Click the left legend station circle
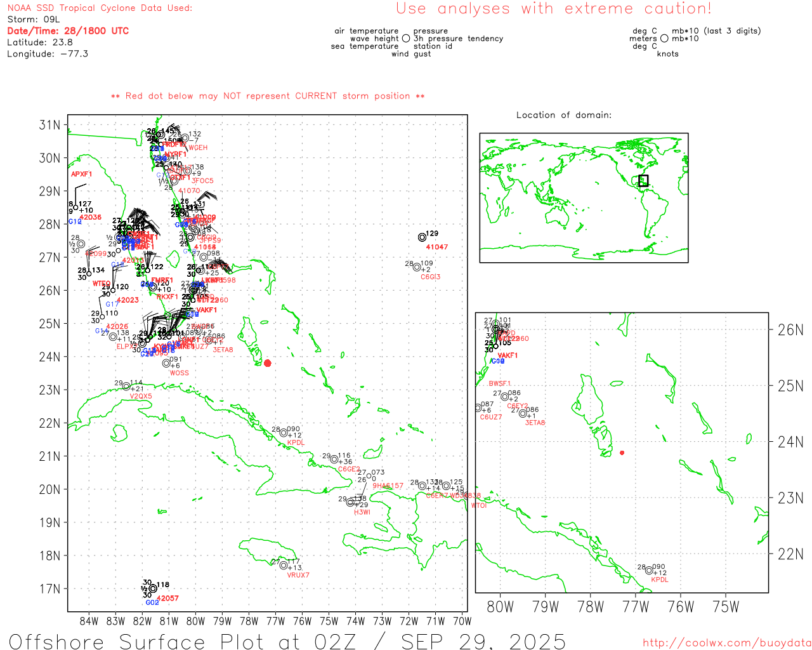812x650 pixels. 406,39
